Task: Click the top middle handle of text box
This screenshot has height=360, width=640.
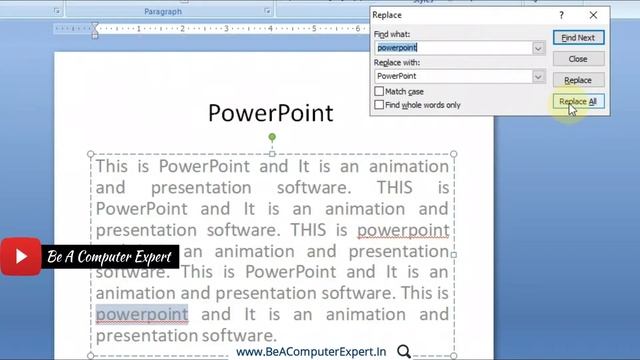Action: 272,154
